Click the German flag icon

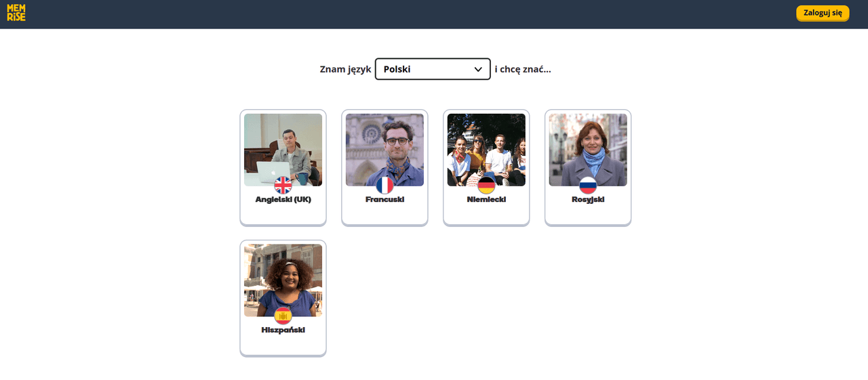(x=486, y=186)
